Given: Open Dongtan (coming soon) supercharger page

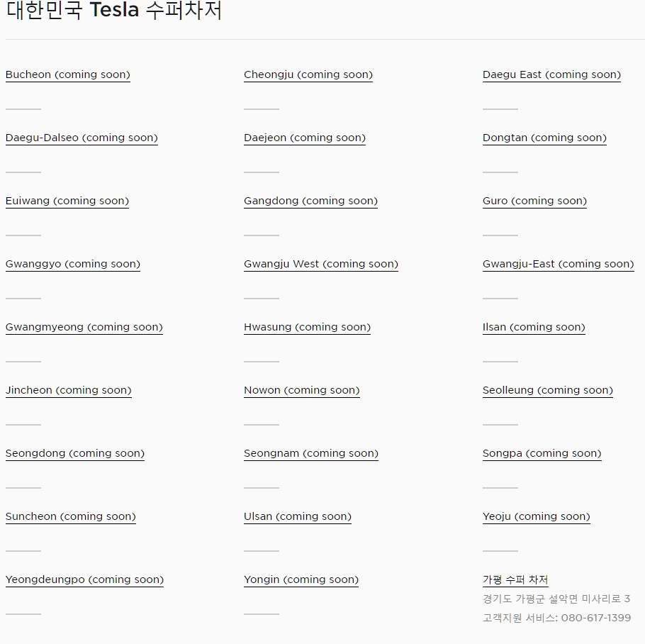Looking at the screenshot, I should coord(544,138).
